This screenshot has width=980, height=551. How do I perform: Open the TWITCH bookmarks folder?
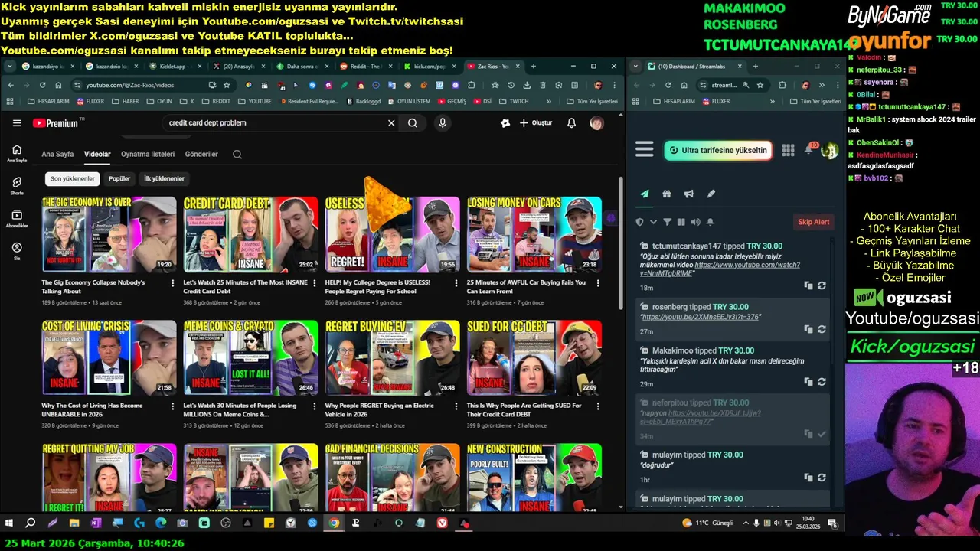pyautogui.click(x=514, y=101)
